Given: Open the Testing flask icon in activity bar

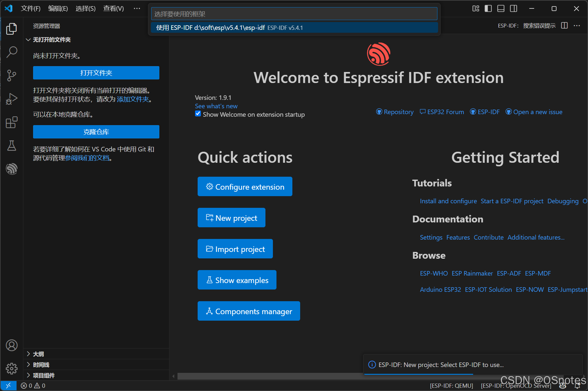Looking at the screenshot, I should click(12, 146).
